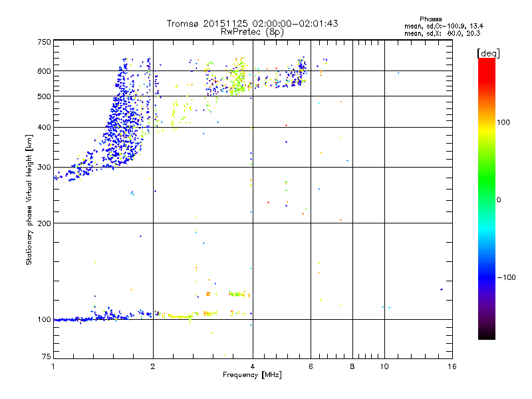Click the 'Phases' heading text
Viewport: 532px width, 399px height.
click(430, 19)
